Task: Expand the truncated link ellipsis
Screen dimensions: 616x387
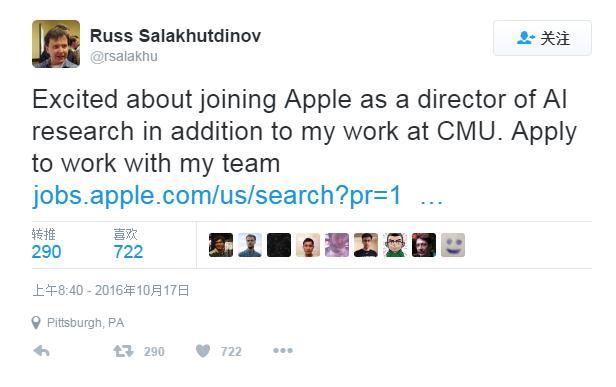Action: (x=431, y=201)
